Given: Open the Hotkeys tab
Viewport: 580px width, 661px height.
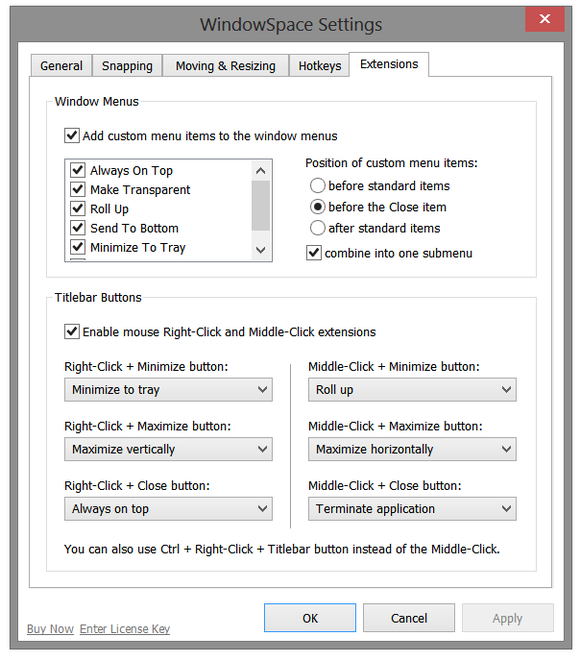Looking at the screenshot, I should pos(320,66).
